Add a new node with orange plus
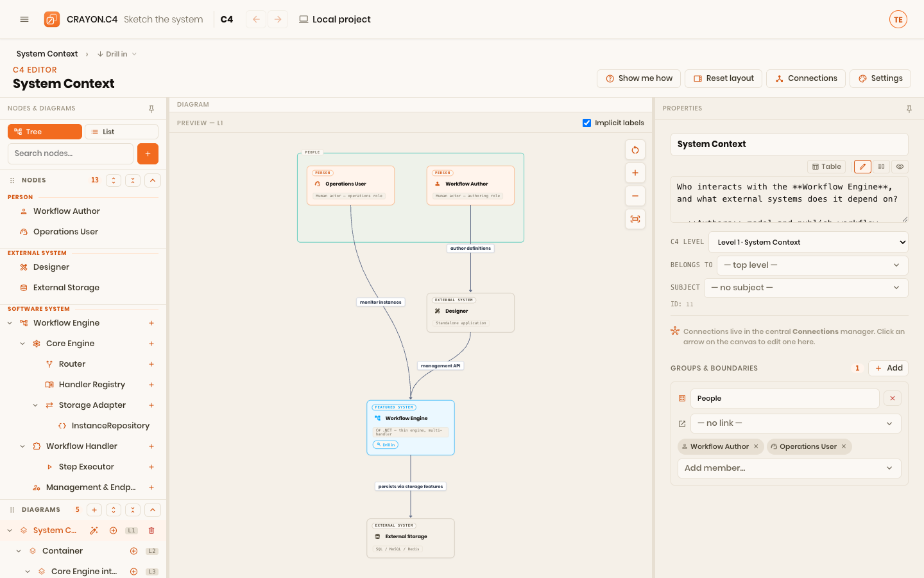This screenshot has height=578, width=924. click(x=148, y=153)
